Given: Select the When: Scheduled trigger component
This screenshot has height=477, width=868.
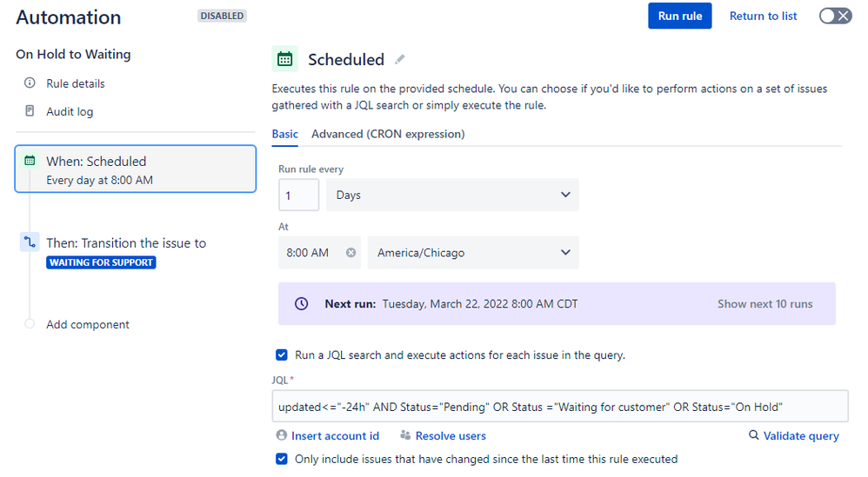Looking at the screenshot, I should [x=136, y=169].
